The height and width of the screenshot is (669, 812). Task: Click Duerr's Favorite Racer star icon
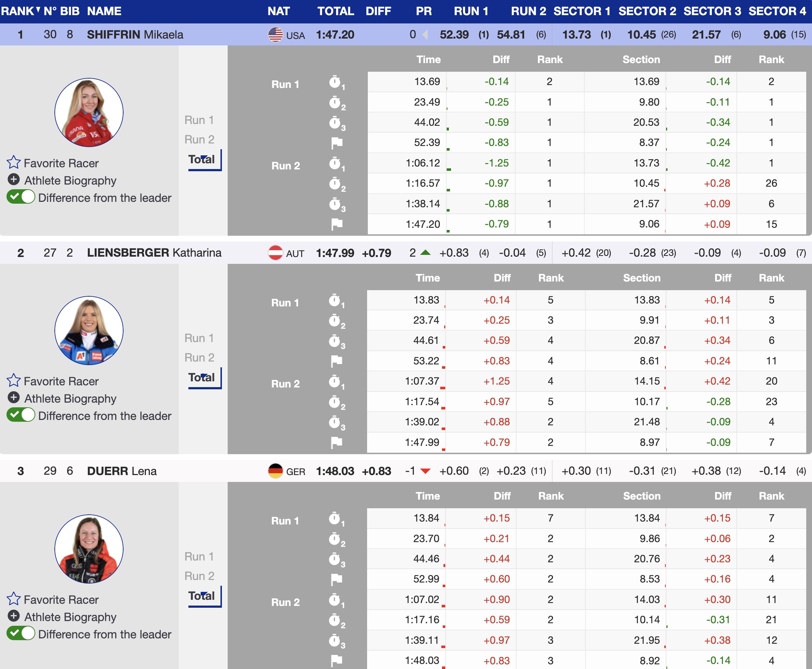coord(13,599)
